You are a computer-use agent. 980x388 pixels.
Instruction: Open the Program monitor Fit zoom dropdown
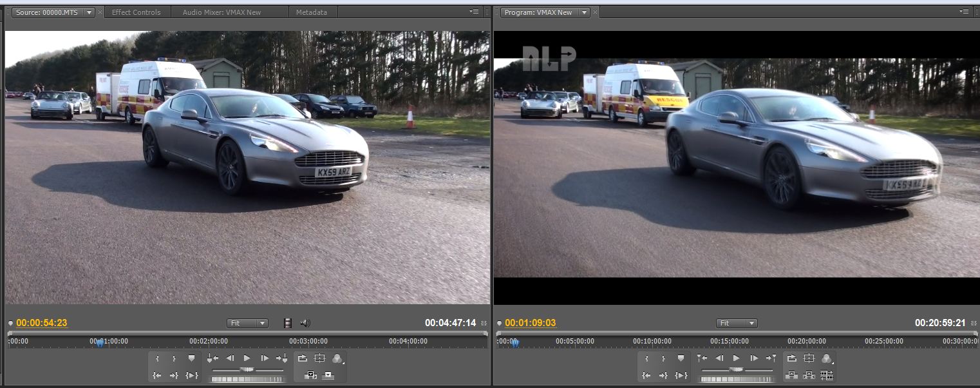click(737, 323)
